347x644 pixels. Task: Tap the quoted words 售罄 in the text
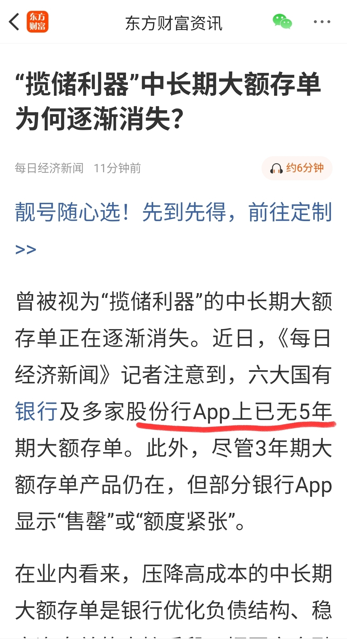(x=85, y=521)
